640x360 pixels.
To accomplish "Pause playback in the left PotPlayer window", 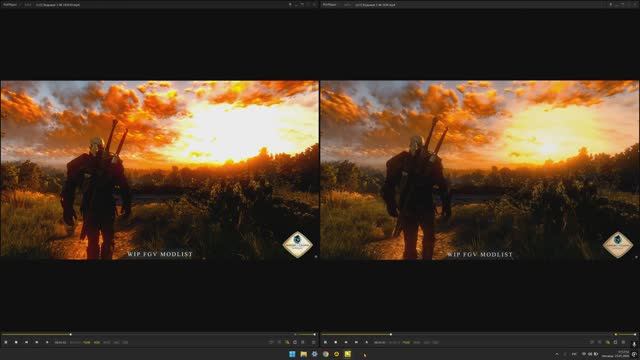I will (6, 342).
